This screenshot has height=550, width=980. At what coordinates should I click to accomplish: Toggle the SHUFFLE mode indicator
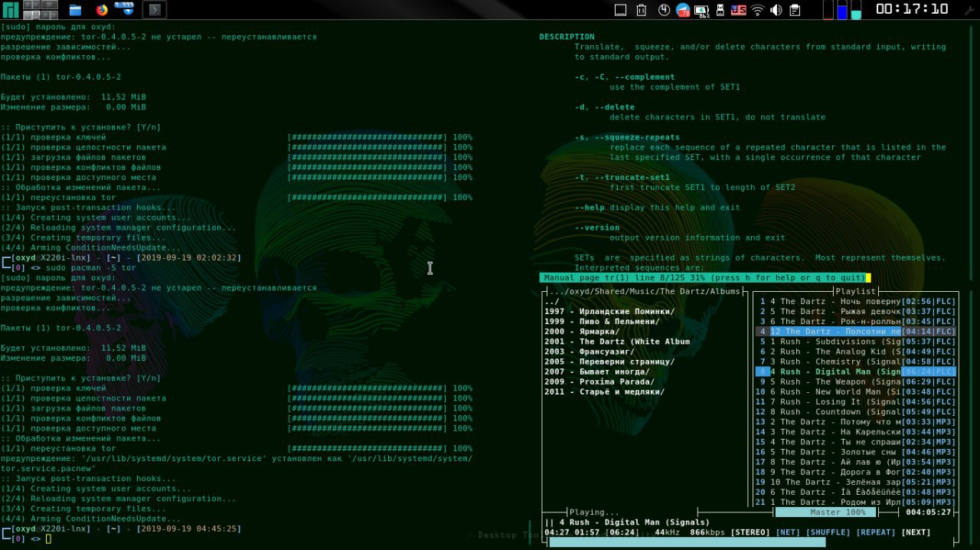pos(827,532)
